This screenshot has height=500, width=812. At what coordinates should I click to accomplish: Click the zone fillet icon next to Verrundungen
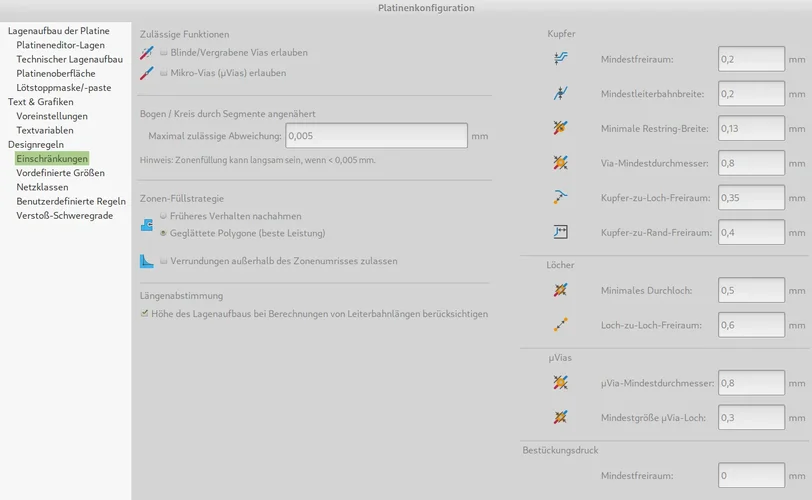click(x=147, y=261)
